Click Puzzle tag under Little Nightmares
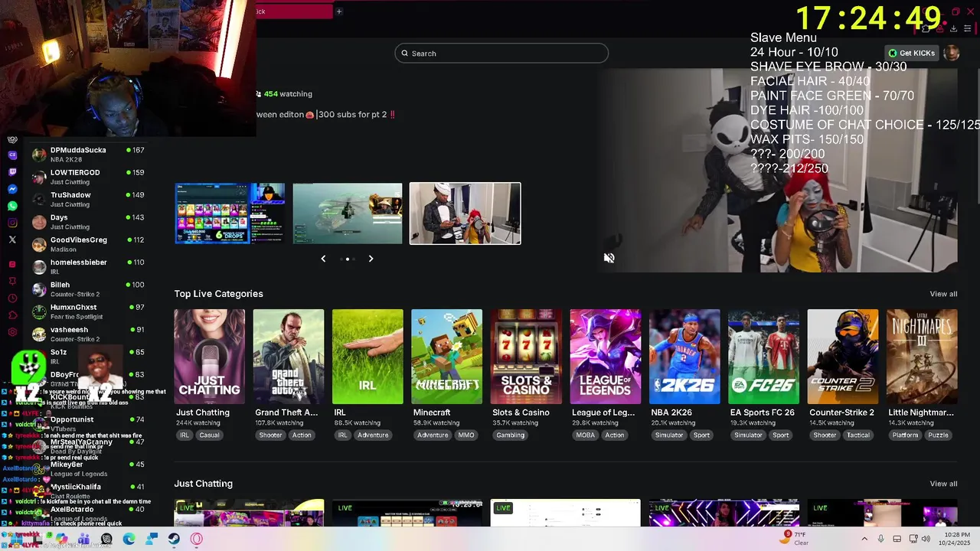Screen dimensions: 980x551 [x=938, y=435]
